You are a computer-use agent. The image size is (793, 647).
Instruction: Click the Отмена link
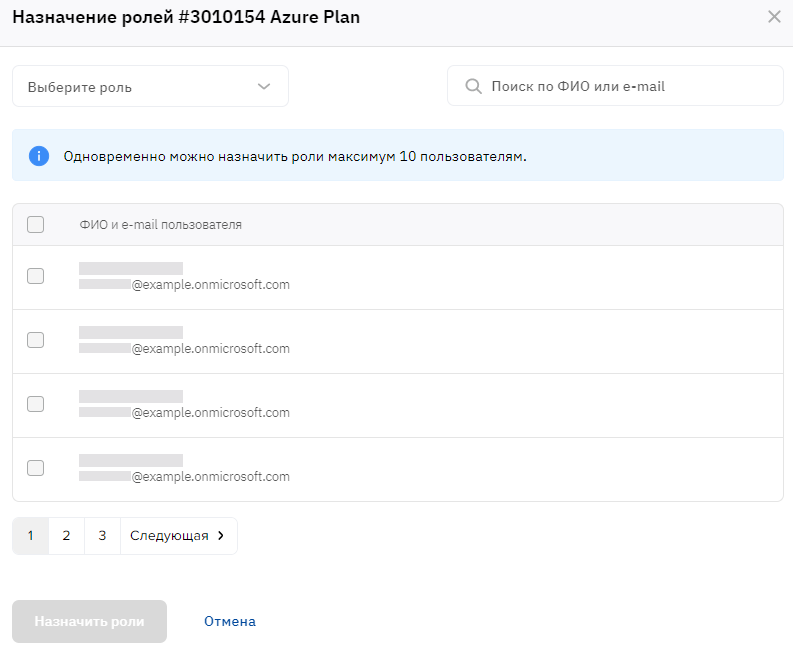click(x=230, y=622)
